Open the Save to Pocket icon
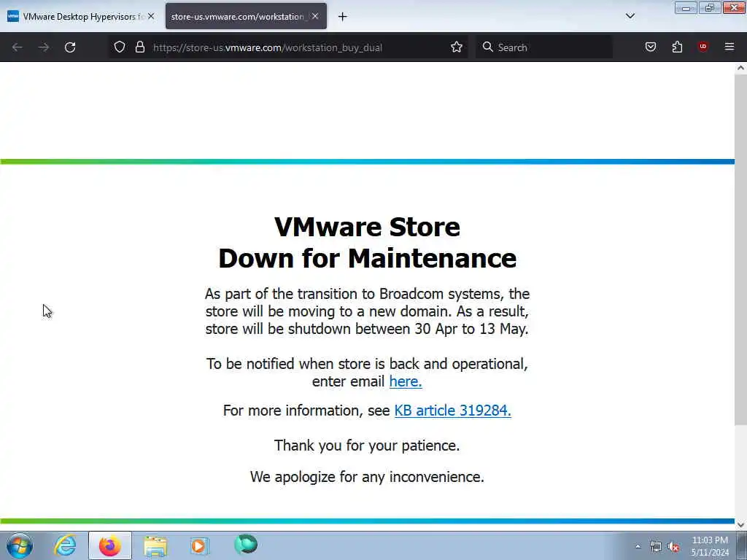 click(650, 47)
